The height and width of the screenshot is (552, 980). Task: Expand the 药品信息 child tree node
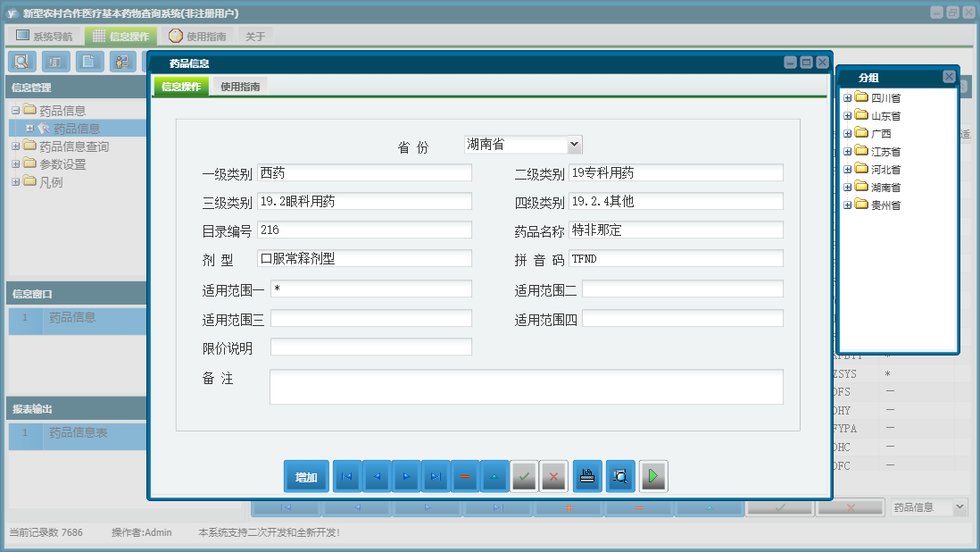click(x=29, y=128)
